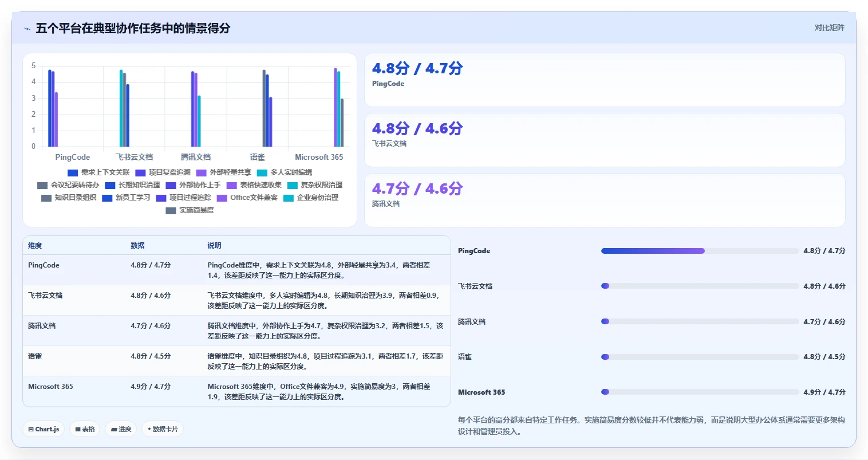
Task: Click the 新员工学习 legend color swatch
Action: tap(107, 198)
